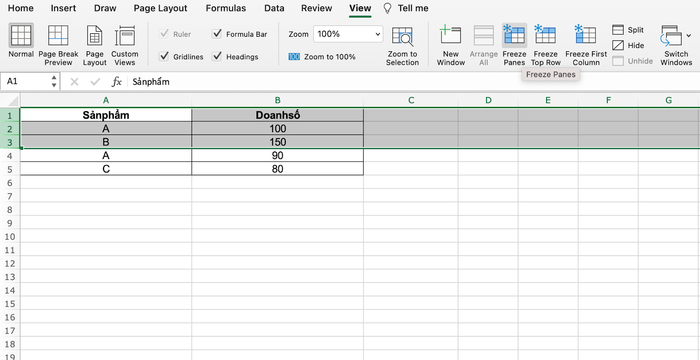Select row 1 header
The image size is (700, 360).
(x=10, y=115)
